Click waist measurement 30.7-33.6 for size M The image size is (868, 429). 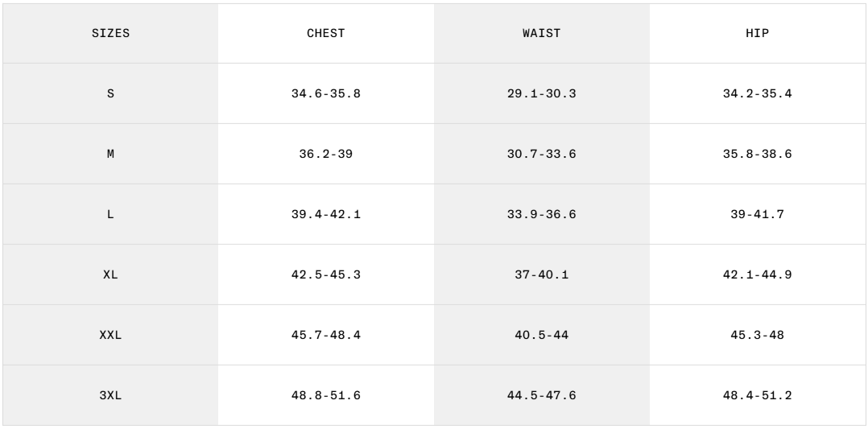pyautogui.click(x=541, y=154)
